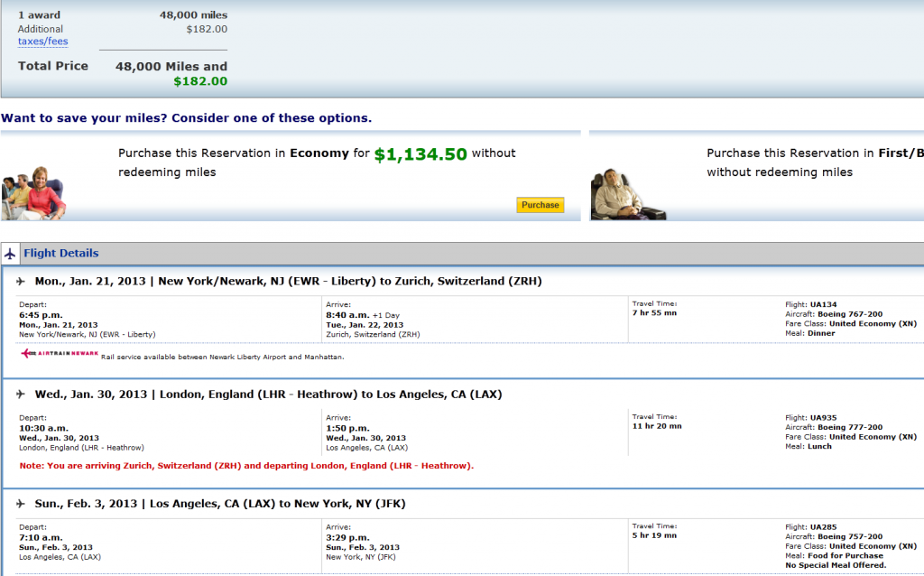Click the Boeing 767-200 aircraft text
Screen dimensions: 924x576
point(850,314)
